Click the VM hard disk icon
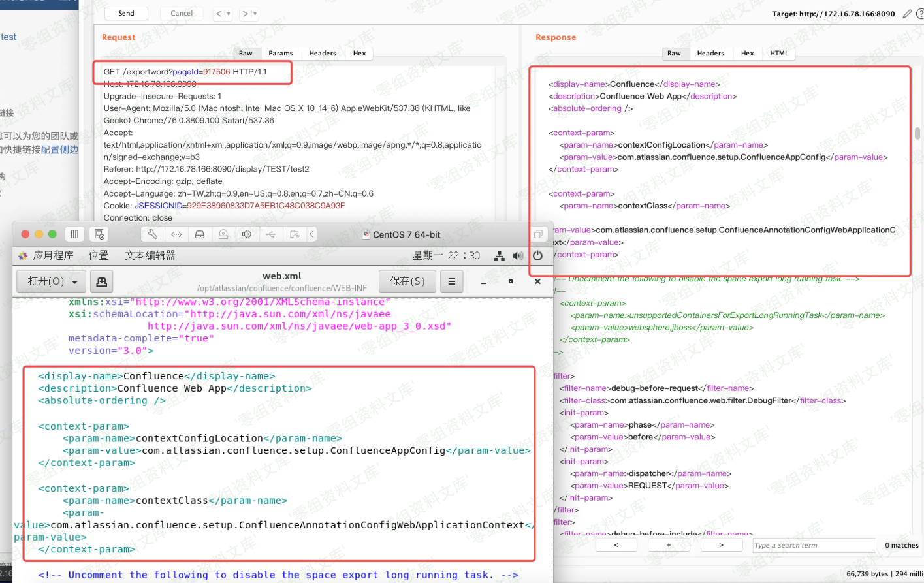 click(x=200, y=234)
